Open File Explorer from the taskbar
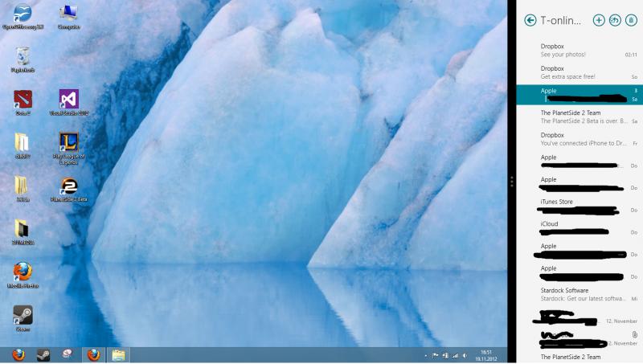The width and height of the screenshot is (643, 364). tap(118, 354)
